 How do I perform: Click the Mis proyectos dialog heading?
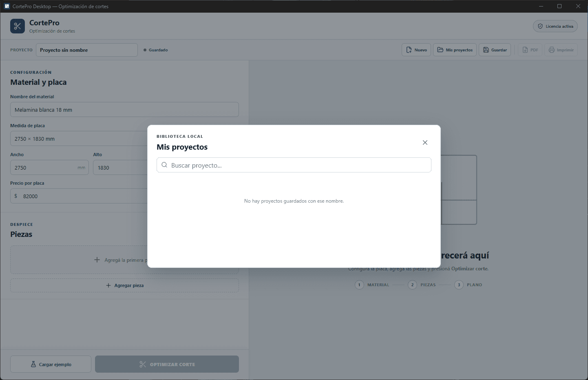pyautogui.click(x=182, y=147)
